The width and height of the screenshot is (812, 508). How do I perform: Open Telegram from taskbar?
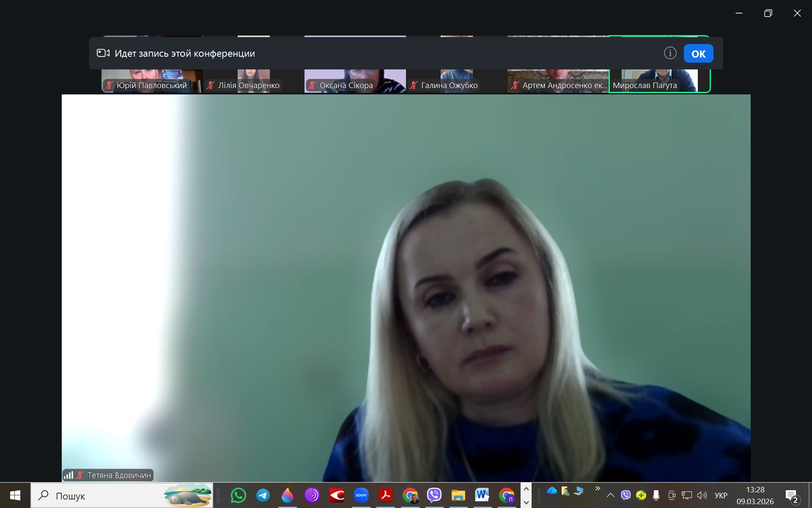tap(263, 495)
